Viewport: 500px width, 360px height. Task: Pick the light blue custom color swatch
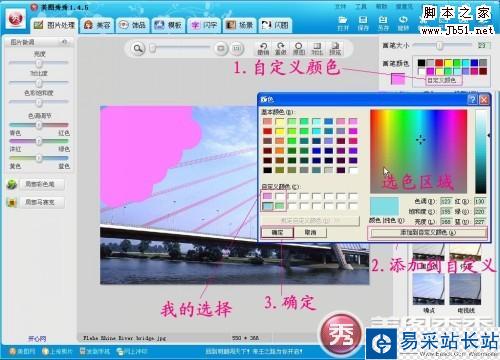coord(268,206)
